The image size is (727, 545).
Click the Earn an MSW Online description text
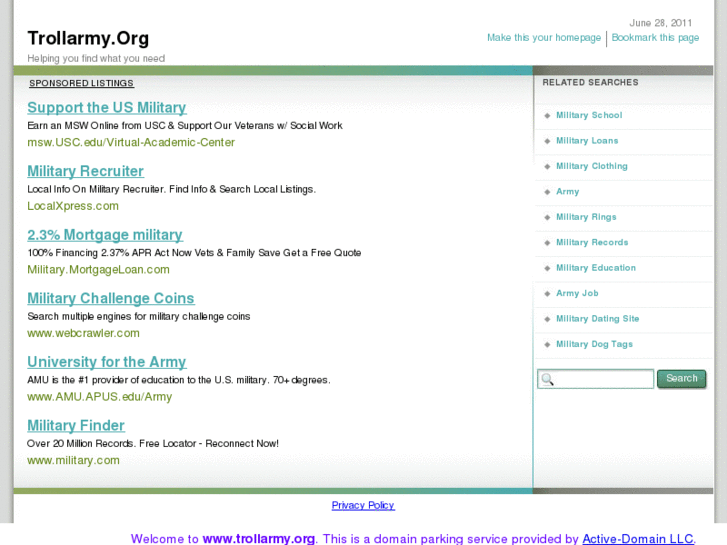[185, 126]
